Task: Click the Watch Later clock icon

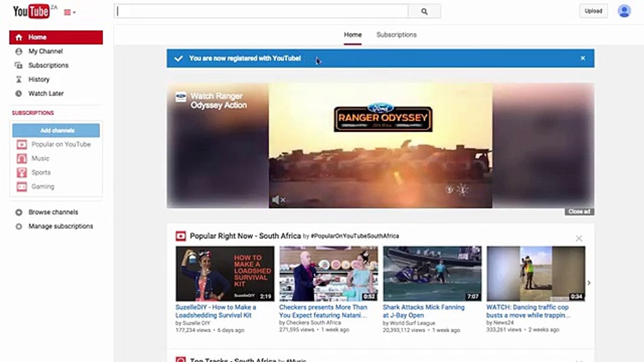Action: point(19,94)
